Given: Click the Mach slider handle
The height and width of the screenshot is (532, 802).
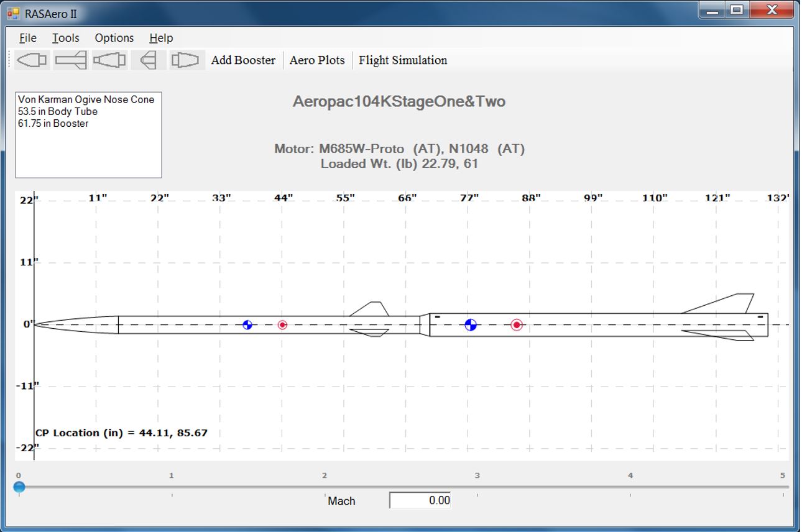Looking at the screenshot, I should pos(19,487).
